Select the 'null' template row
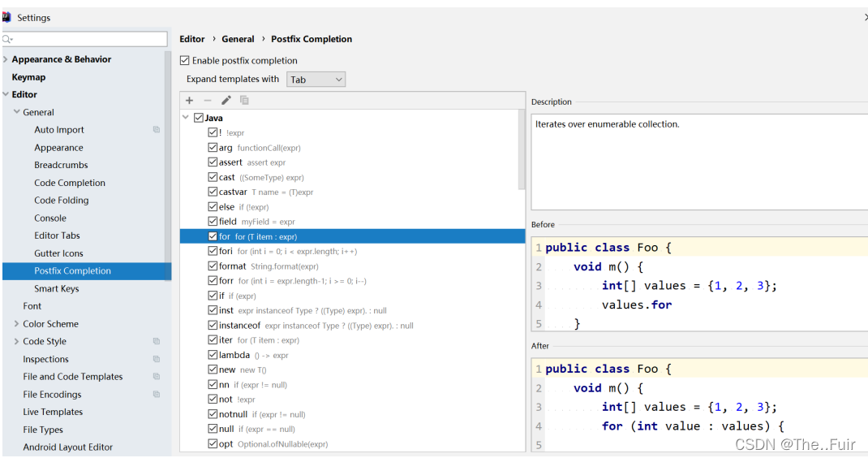The width and height of the screenshot is (868, 458). 353,429
